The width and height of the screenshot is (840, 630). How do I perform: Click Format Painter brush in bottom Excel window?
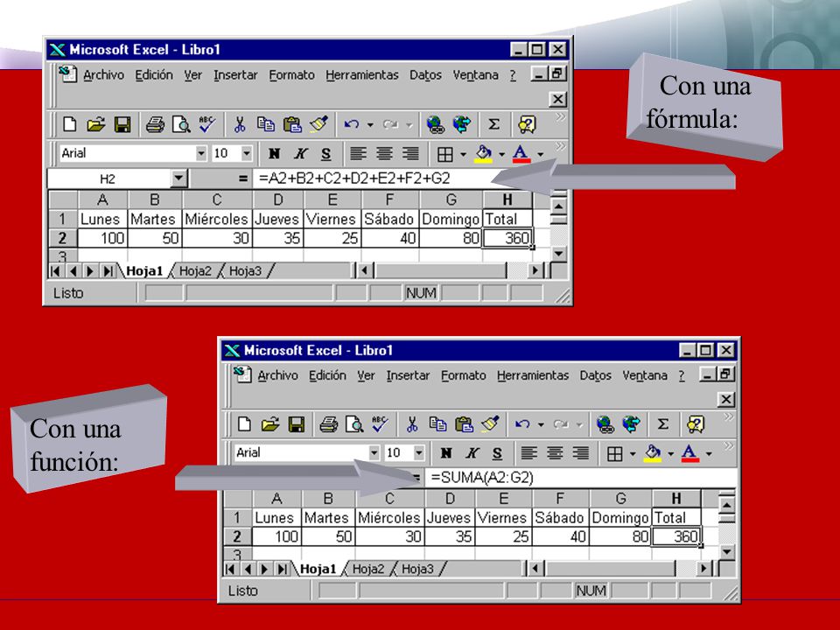(490, 423)
